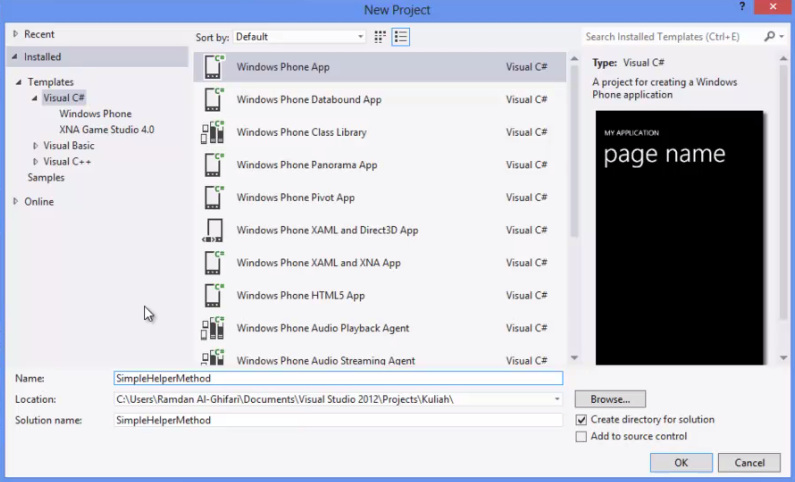
Task: Select Windows Phone under Visual C#
Action: coord(95,114)
